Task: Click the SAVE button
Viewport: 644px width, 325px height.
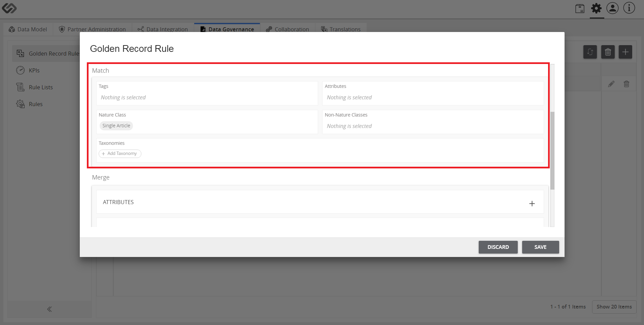Action: [540, 247]
